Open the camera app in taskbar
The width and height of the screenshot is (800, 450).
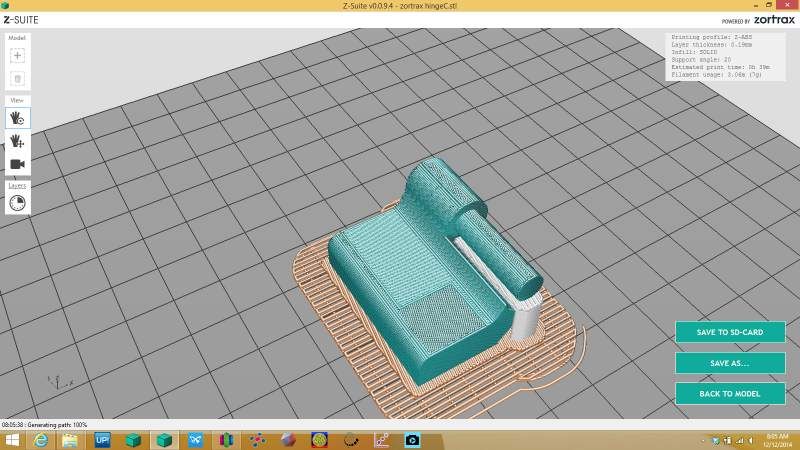[x=412, y=440]
